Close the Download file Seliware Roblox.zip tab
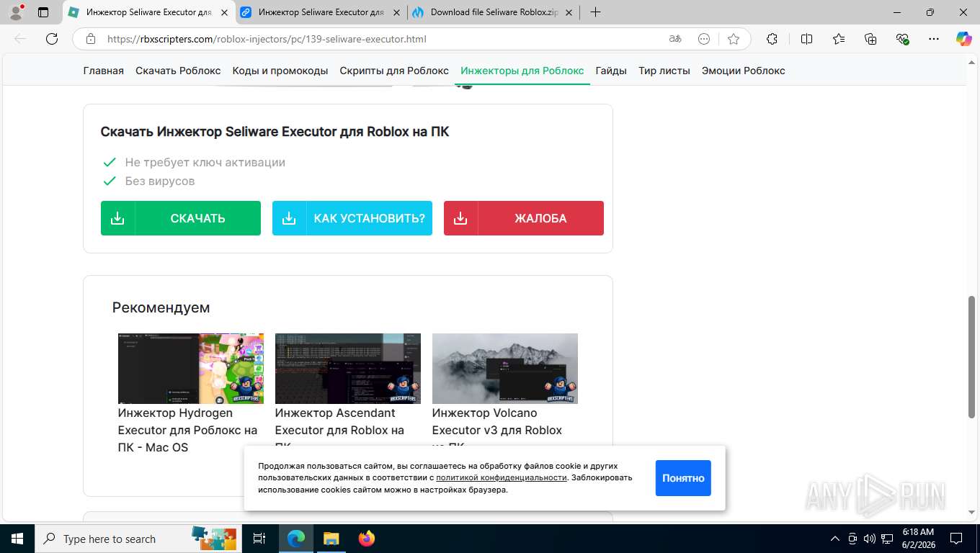The width and height of the screenshot is (980, 553). click(569, 12)
